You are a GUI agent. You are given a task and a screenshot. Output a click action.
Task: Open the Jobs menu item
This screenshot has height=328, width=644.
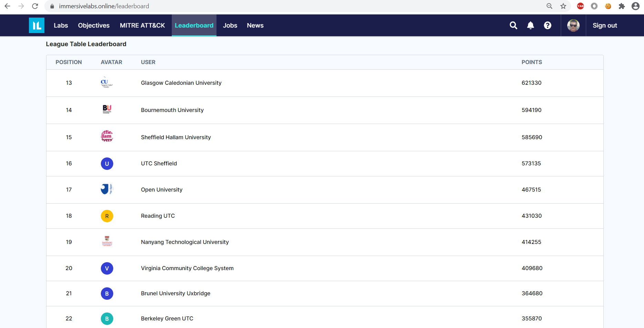(230, 25)
